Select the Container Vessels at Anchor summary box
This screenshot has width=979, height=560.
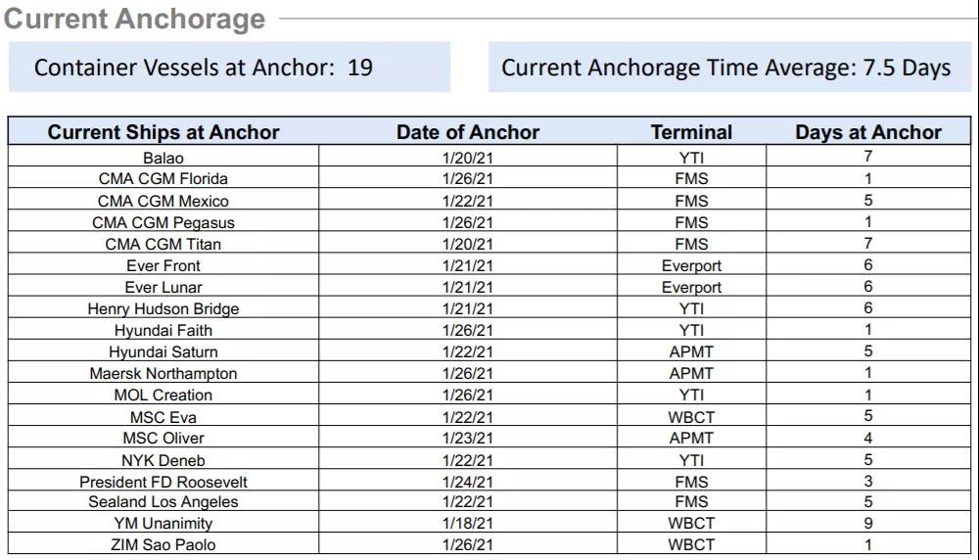[x=229, y=68]
